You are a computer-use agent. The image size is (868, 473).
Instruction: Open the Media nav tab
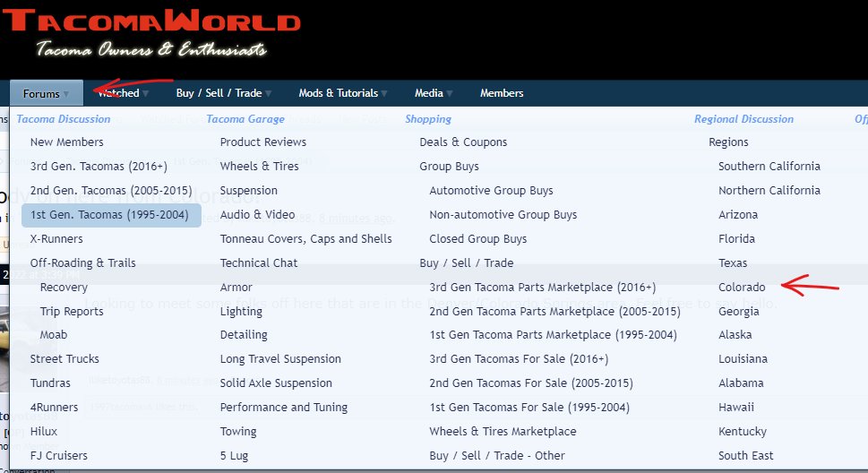coord(429,93)
